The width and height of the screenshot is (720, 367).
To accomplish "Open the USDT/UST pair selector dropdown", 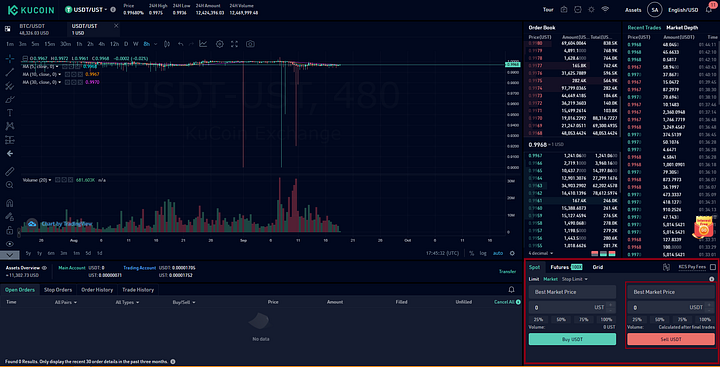I will click(x=86, y=10).
